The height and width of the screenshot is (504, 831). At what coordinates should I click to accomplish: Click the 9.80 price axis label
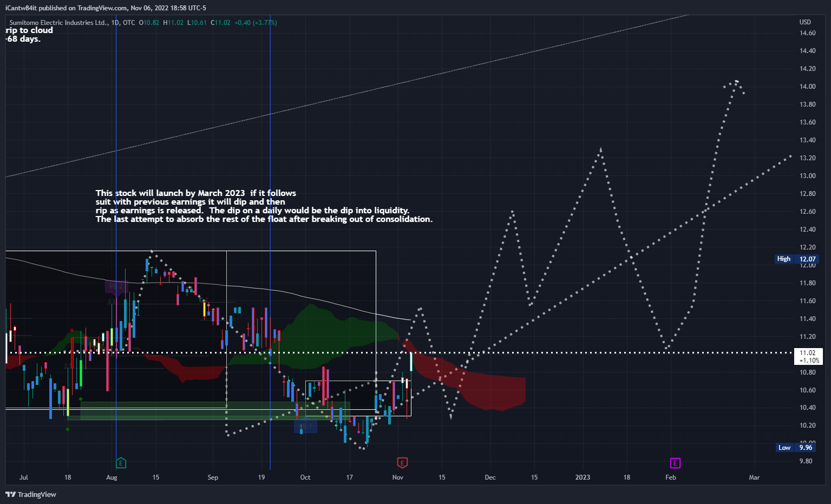[x=806, y=461]
